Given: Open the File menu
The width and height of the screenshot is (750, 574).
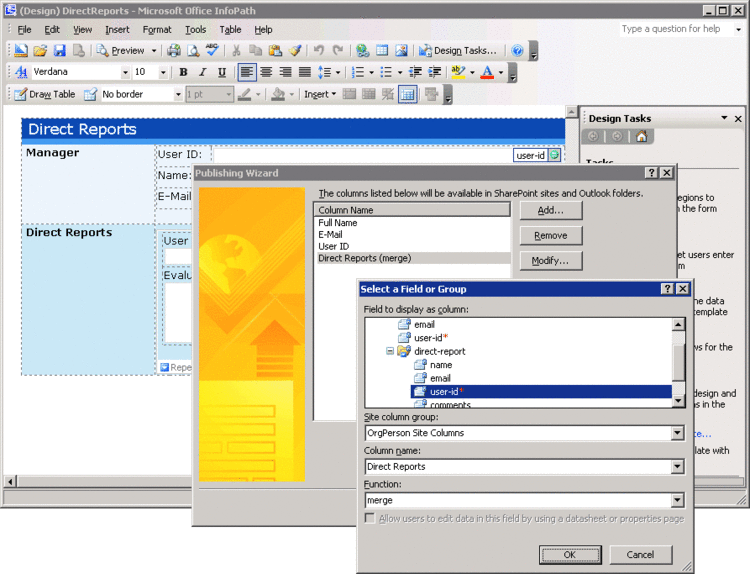Looking at the screenshot, I should 24,30.
